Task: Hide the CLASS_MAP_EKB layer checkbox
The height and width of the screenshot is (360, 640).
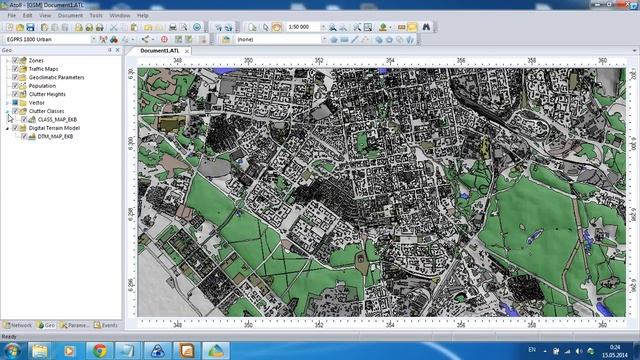Action: 24,120
